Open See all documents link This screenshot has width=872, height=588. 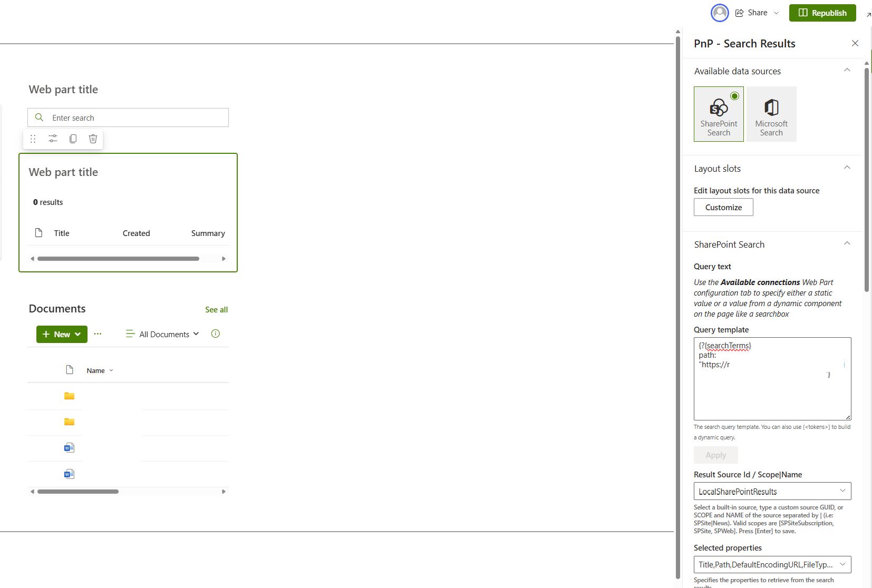pos(216,309)
